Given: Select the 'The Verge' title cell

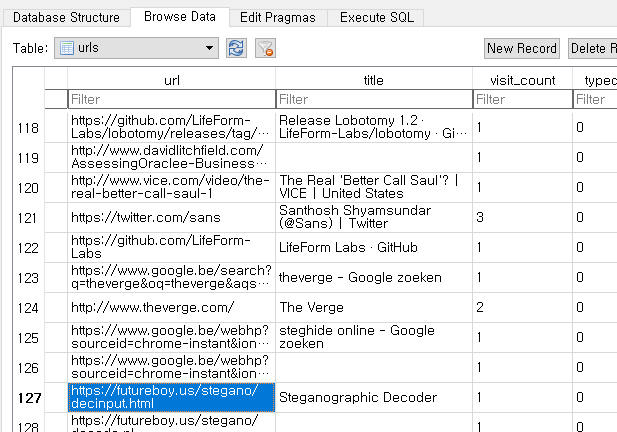Looking at the screenshot, I should [x=374, y=308].
